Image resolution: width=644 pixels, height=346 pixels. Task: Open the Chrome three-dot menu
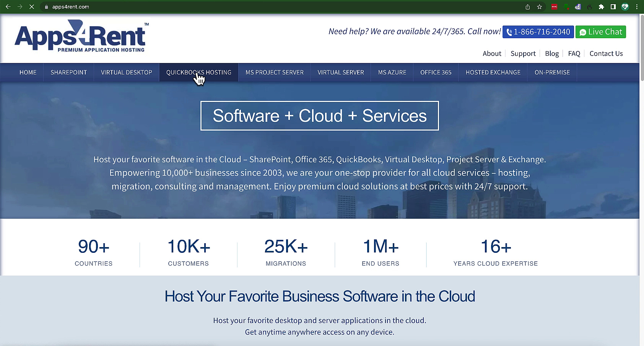pos(637,7)
